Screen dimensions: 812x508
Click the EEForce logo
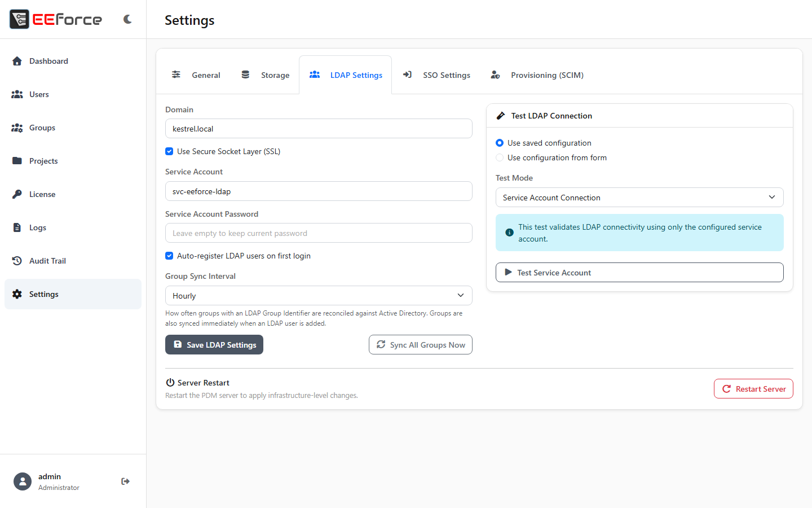click(56, 19)
